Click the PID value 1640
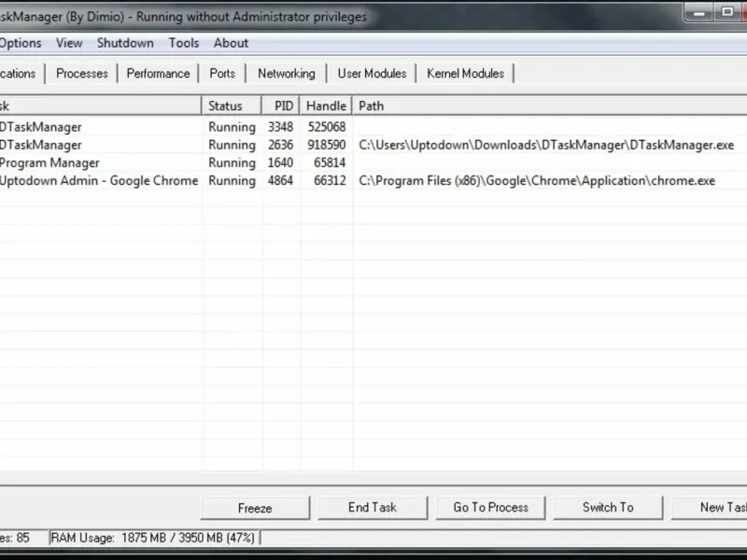 click(280, 162)
